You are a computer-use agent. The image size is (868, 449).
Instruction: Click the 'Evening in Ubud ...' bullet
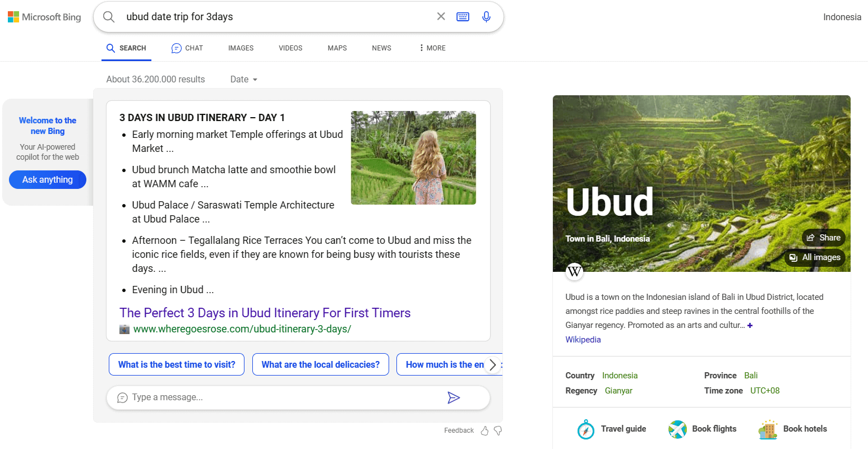coord(173,290)
